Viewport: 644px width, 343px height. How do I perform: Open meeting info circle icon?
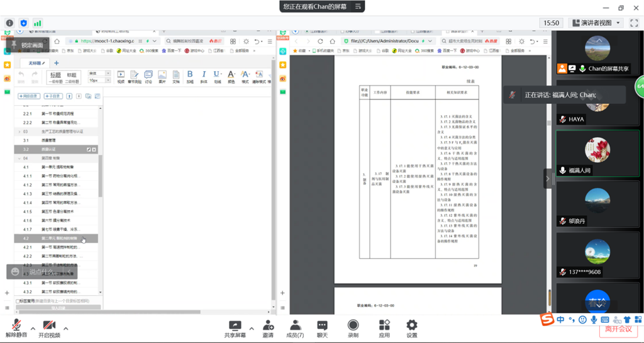pyautogui.click(x=9, y=23)
